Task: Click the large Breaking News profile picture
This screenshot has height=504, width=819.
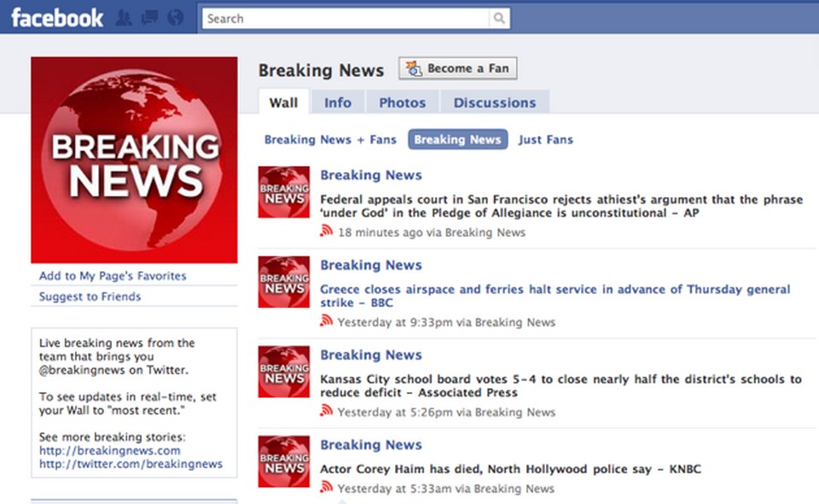Action: (x=134, y=159)
